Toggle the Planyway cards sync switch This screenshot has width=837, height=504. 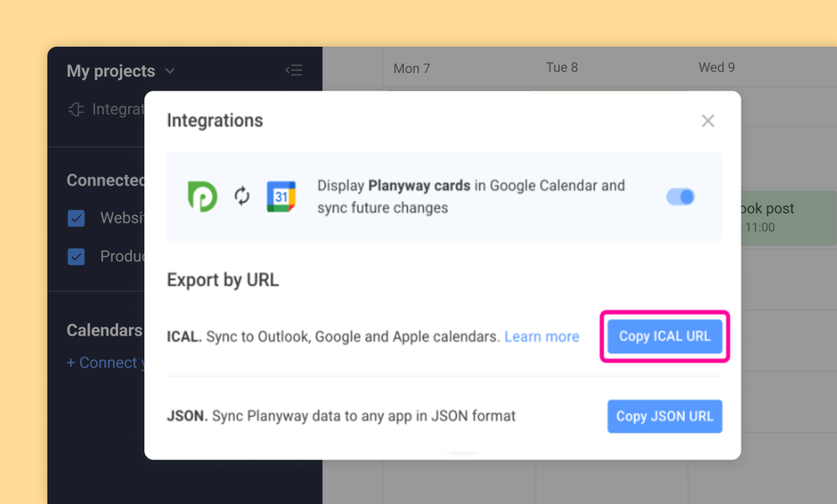pyautogui.click(x=680, y=197)
